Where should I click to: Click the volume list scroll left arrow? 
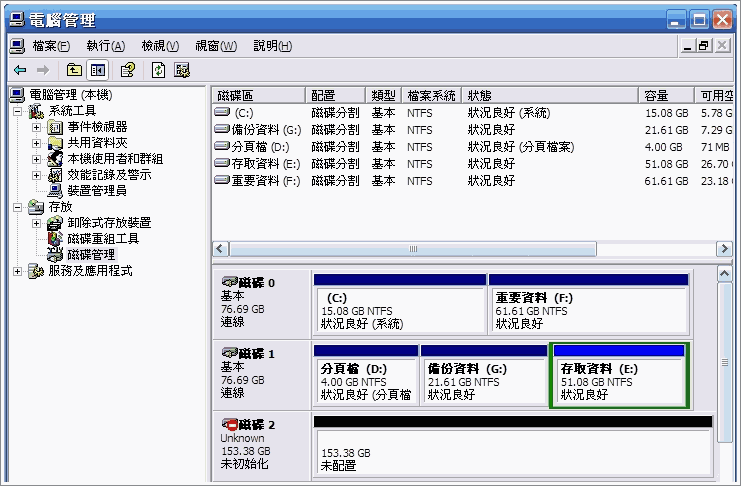[220, 249]
